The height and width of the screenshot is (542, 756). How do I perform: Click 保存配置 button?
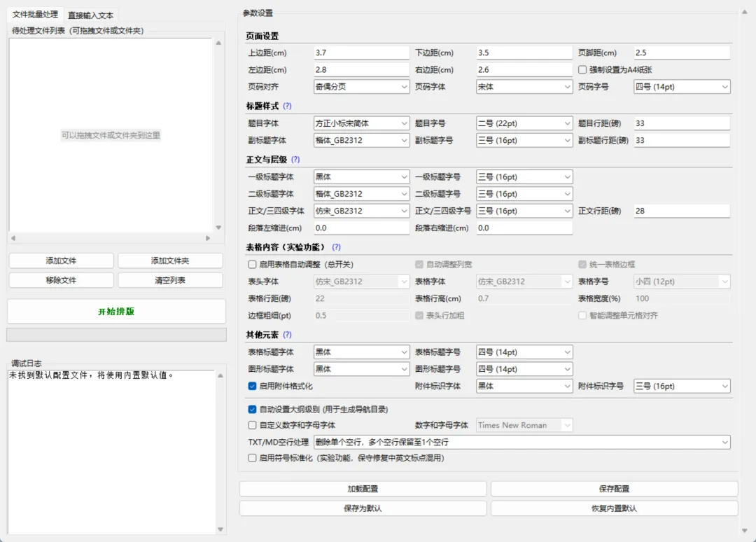pos(615,489)
